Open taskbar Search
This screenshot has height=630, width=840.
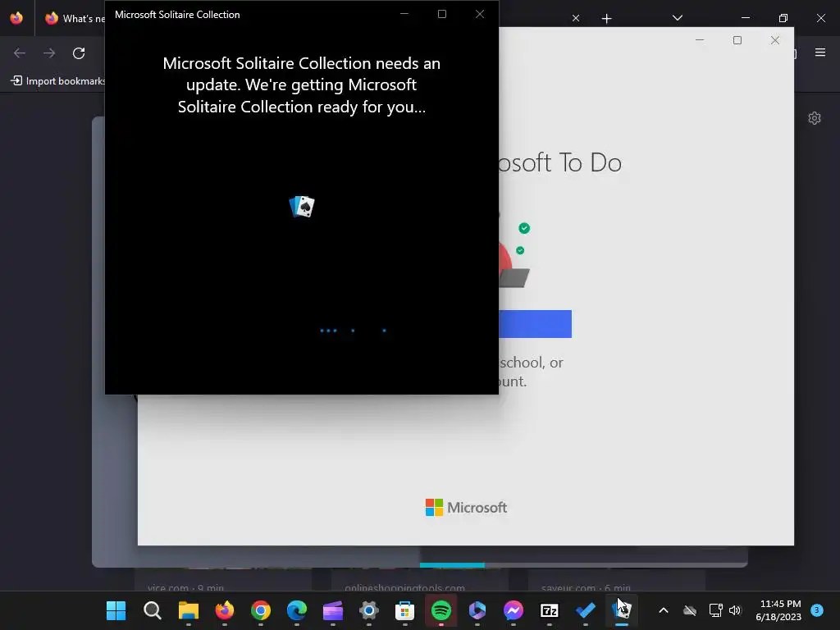152,610
